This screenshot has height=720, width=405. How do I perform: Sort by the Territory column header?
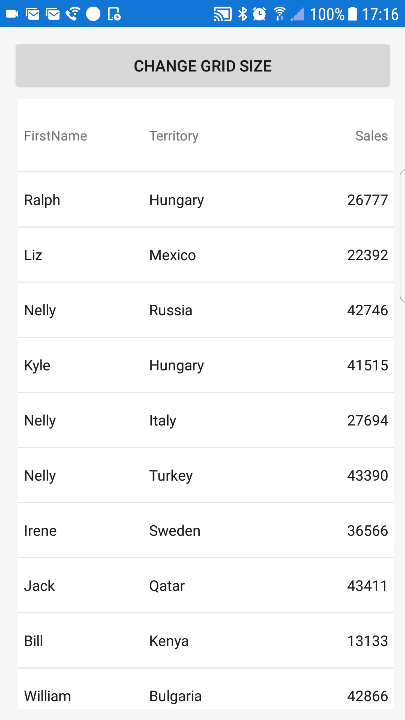click(174, 136)
